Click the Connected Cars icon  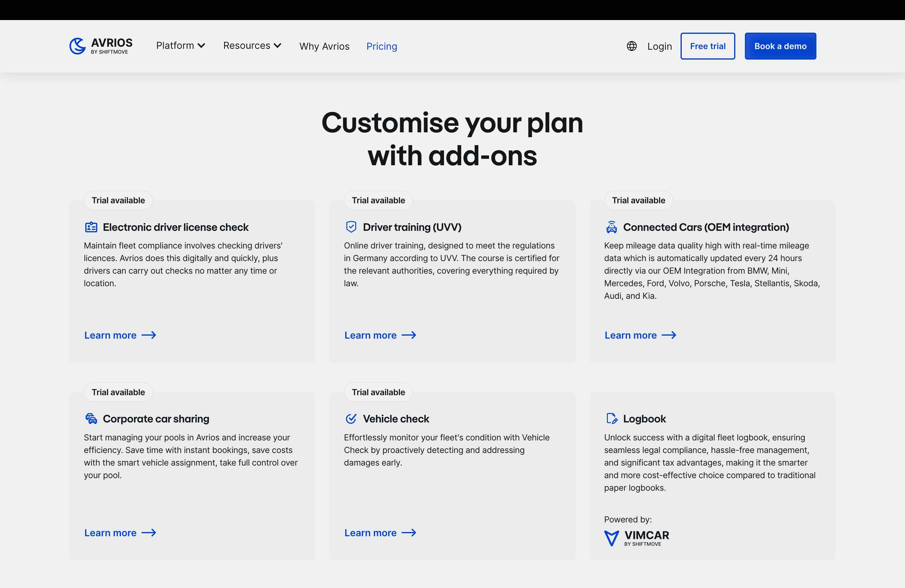coord(611,227)
